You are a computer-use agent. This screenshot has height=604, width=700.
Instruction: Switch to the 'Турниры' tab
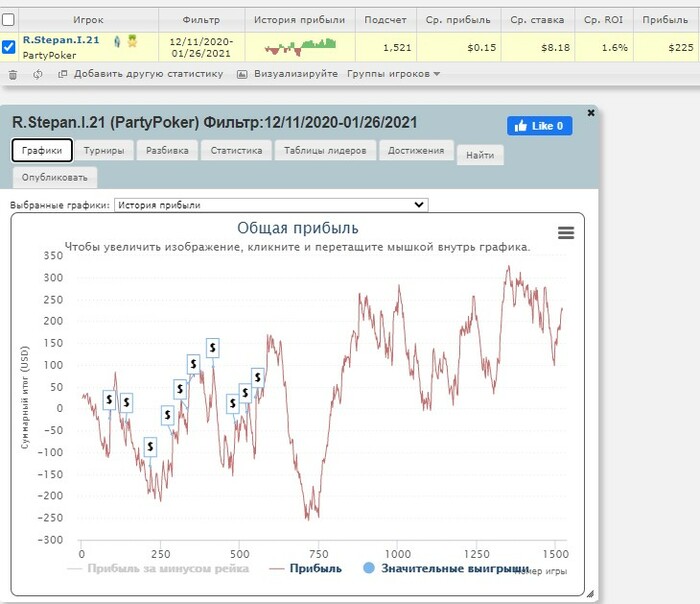[104, 150]
